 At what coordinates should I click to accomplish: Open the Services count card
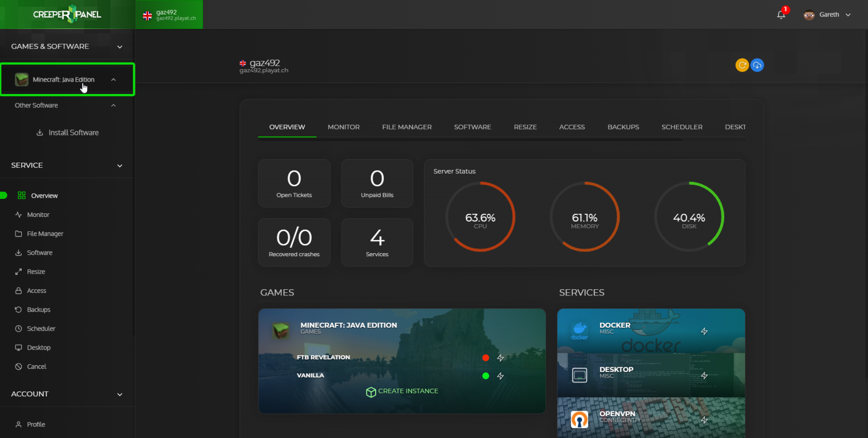coord(377,242)
